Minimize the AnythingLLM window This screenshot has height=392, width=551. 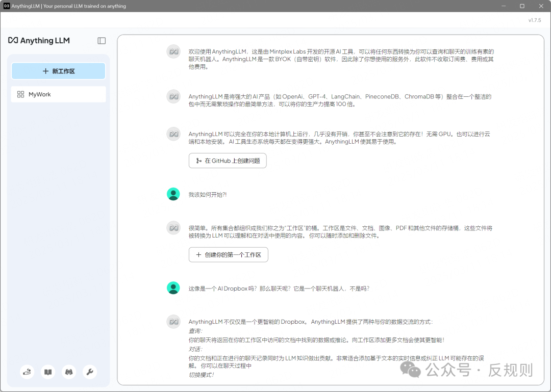click(504, 6)
